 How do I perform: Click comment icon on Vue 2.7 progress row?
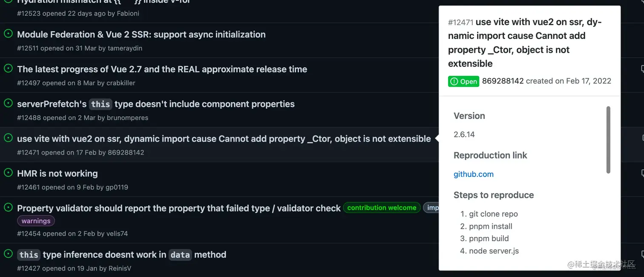pyautogui.click(x=642, y=69)
